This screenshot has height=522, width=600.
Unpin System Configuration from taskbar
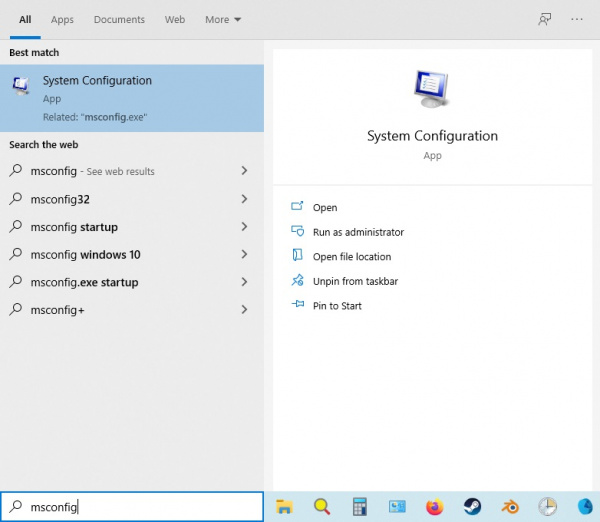click(355, 281)
